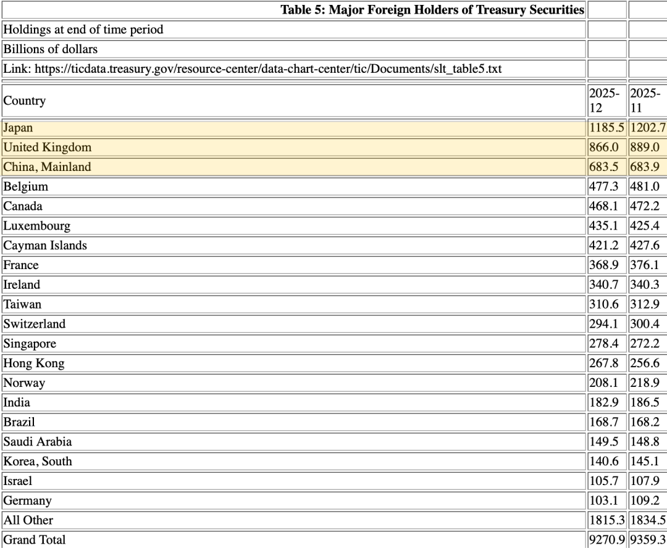Click the Switzerland row label

click(x=35, y=324)
